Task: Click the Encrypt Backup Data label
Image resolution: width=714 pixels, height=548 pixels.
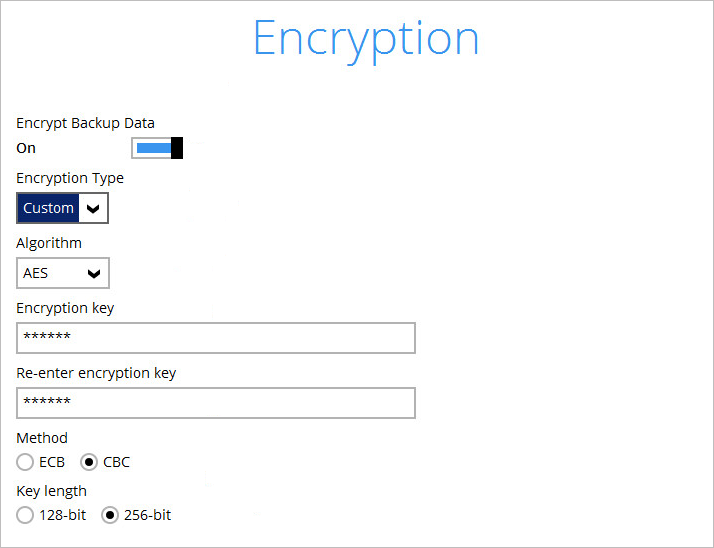Action: (x=85, y=123)
